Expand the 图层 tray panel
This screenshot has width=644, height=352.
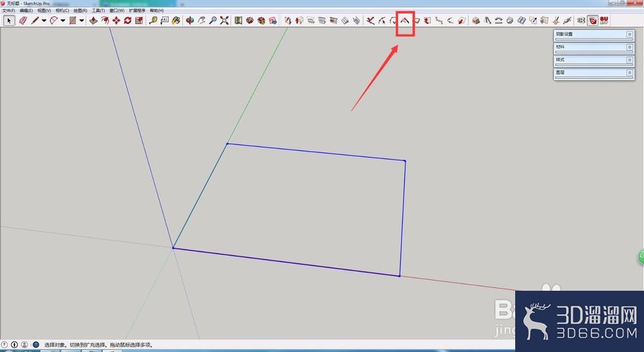coord(594,73)
